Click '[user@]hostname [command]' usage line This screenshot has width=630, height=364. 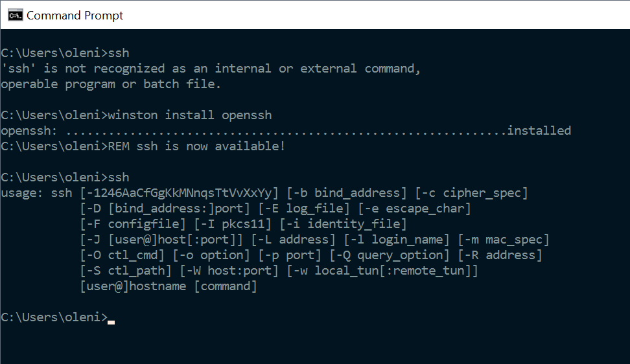(x=169, y=286)
